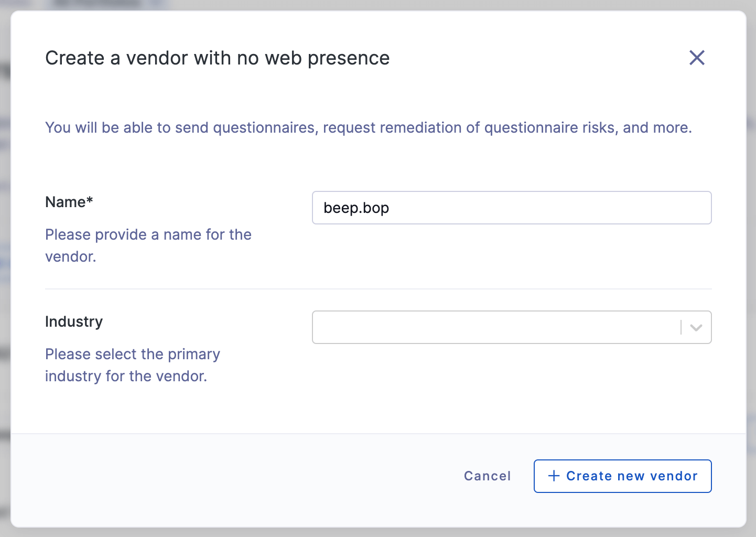Viewport: 756px width, 537px height.
Task: Open the Industry dropdown
Action: point(512,327)
